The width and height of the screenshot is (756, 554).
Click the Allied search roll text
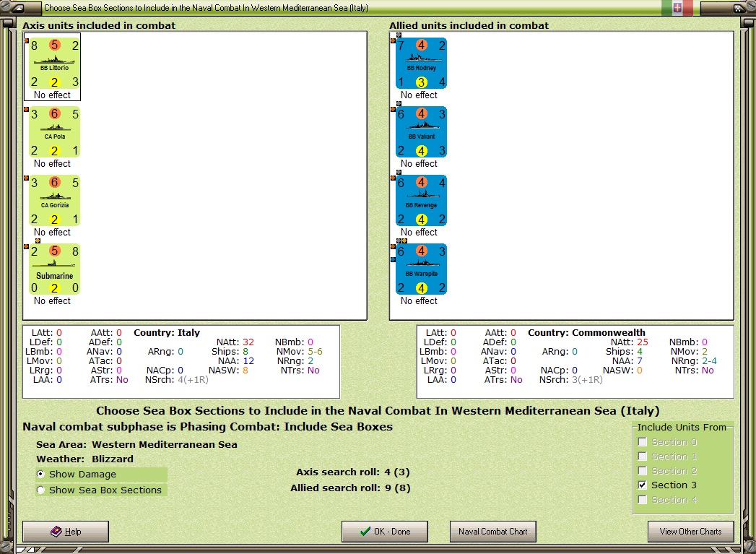tap(350, 488)
